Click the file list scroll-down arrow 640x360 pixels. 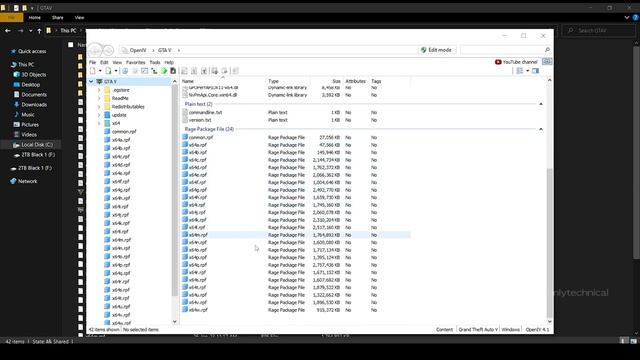549,321
